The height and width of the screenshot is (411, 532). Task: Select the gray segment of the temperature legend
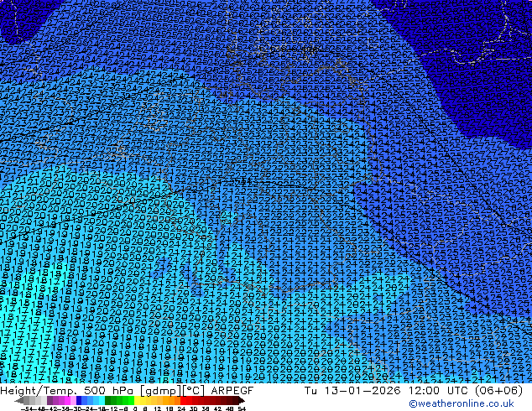pyautogui.click(x=32, y=401)
